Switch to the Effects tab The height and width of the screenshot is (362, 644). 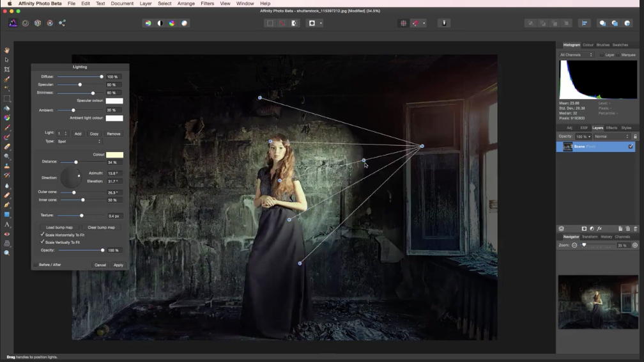tap(611, 127)
